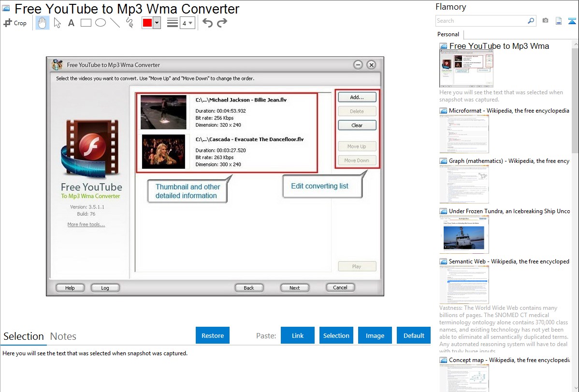
Task: Switch to the Personal tab
Action: pyautogui.click(x=448, y=34)
